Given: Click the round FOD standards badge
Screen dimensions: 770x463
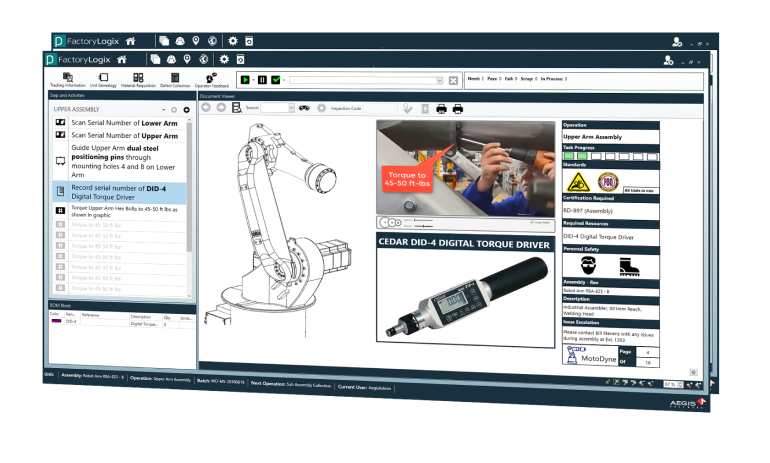Looking at the screenshot, I should pyautogui.click(x=608, y=182).
